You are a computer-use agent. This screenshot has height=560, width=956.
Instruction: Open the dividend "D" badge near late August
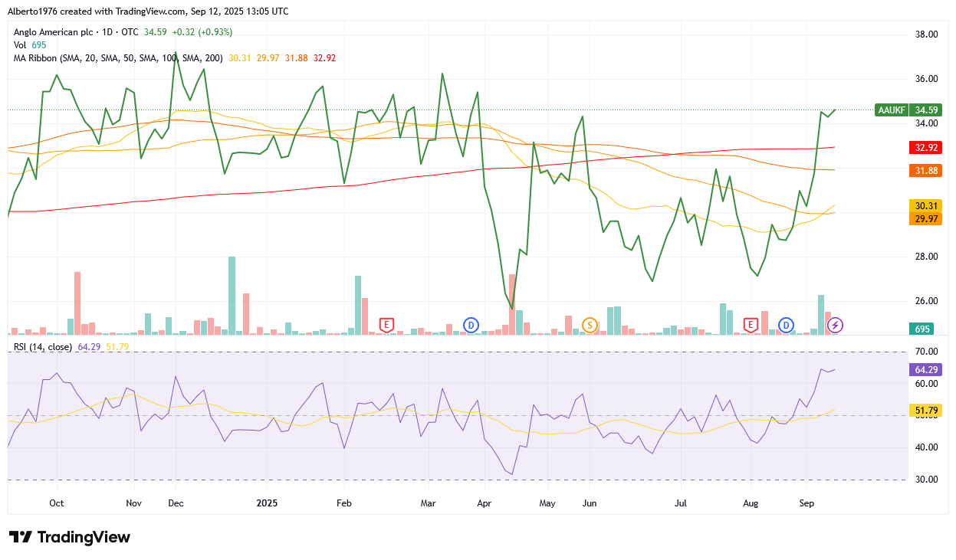[785, 325]
